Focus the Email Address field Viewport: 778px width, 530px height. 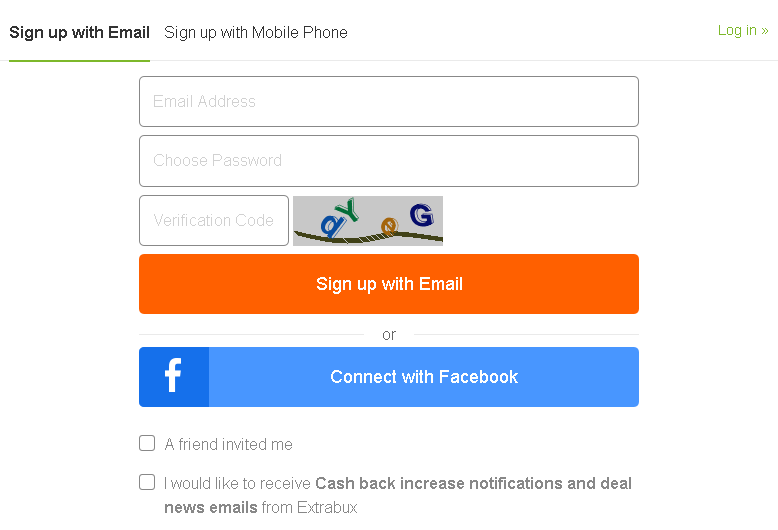pyautogui.click(x=388, y=101)
